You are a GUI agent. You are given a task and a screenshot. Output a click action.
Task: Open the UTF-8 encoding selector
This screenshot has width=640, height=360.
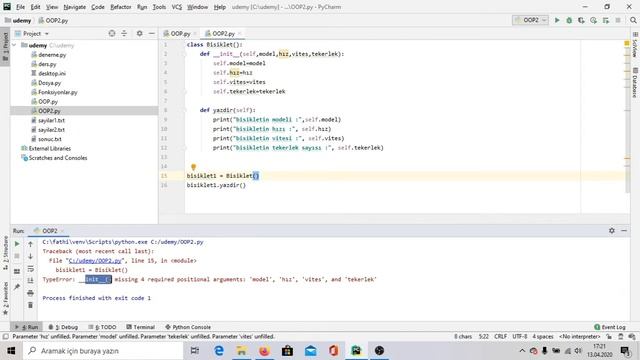coord(520,337)
